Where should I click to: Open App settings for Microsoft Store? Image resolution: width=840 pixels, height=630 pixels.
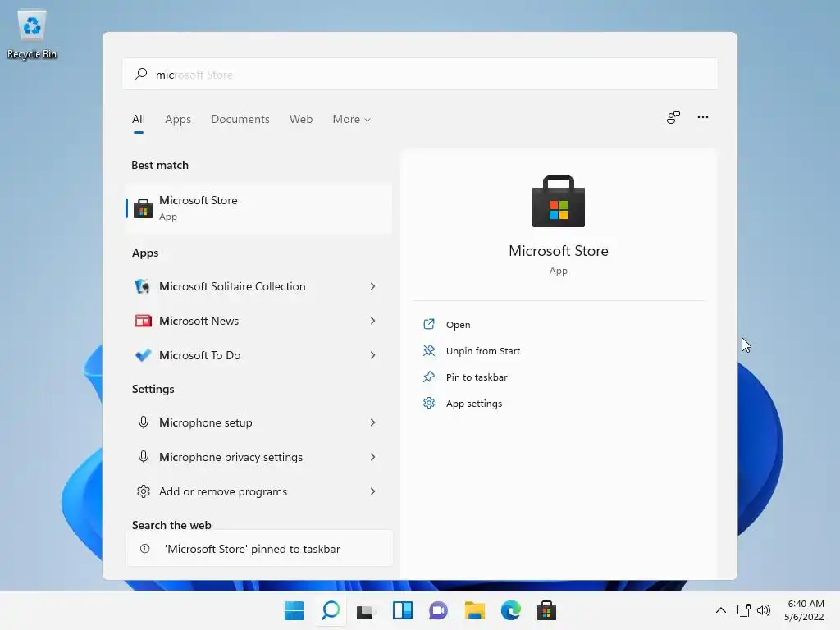[473, 404]
